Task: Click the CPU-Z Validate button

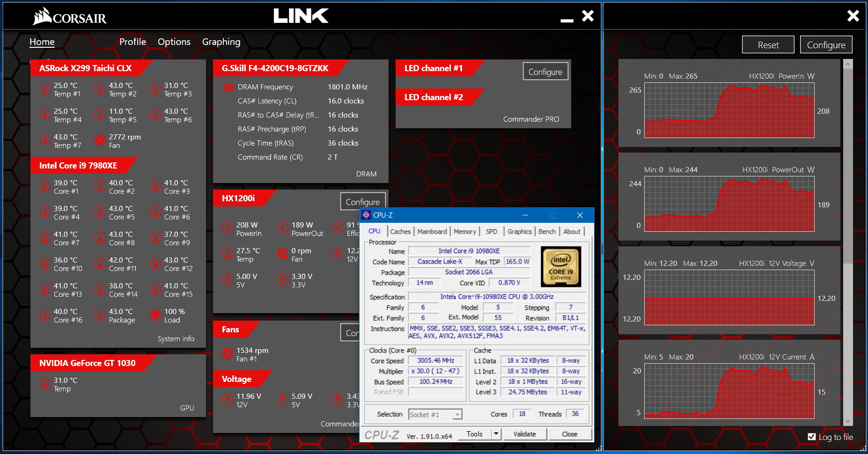Action: [x=524, y=434]
